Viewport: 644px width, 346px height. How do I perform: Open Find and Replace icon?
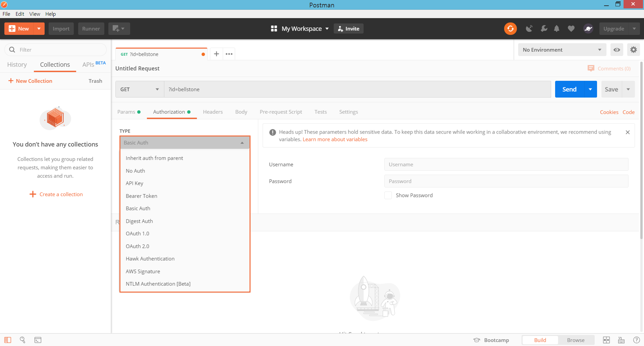tap(23, 340)
